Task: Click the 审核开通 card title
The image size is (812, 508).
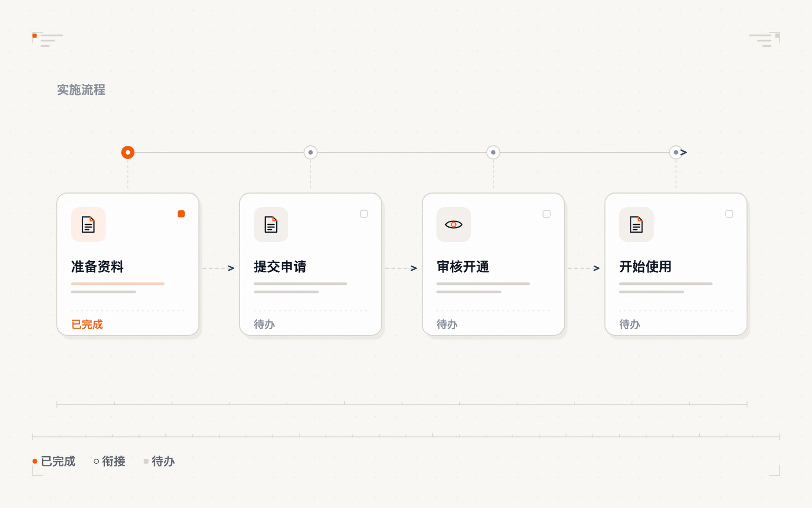Action: [x=463, y=267]
